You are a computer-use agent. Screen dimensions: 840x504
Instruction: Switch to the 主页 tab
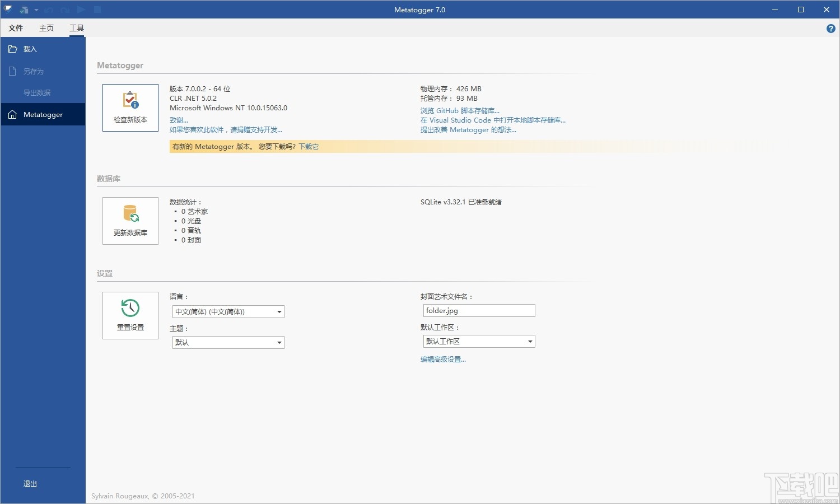point(46,27)
